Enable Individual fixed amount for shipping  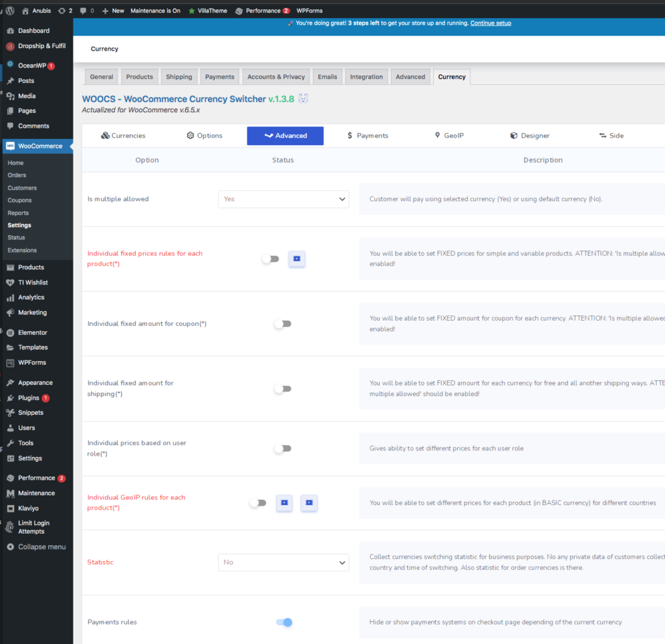click(283, 389)
